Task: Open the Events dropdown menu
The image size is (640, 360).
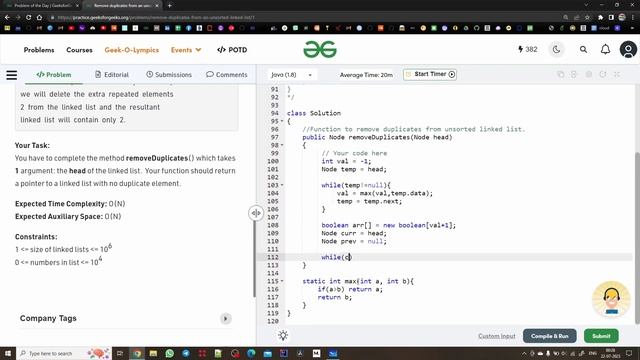Action: pyautogui.click(x=186, y=50)
